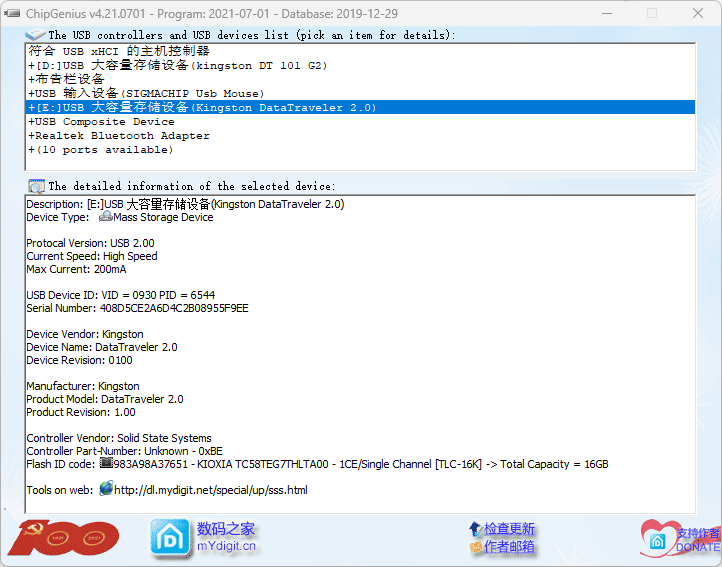
Task: Click the Description line in details pane
Action: 185,204
